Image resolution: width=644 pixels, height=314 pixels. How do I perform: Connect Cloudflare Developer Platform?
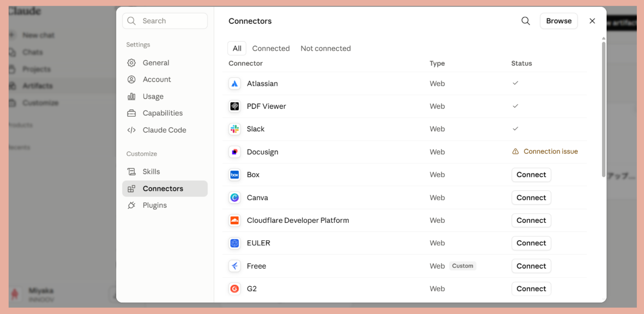tap(531, 220)
